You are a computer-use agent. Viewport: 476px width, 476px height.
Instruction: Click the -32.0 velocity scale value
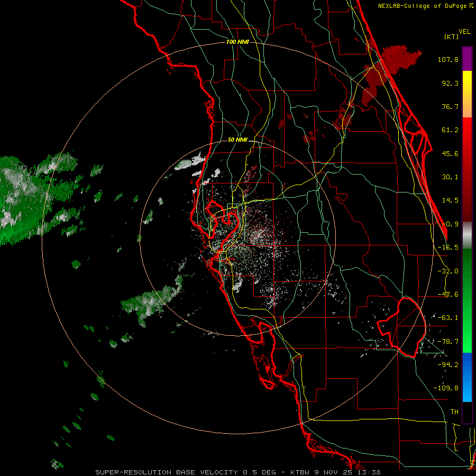pyautogui.click(x=448, y=271)
